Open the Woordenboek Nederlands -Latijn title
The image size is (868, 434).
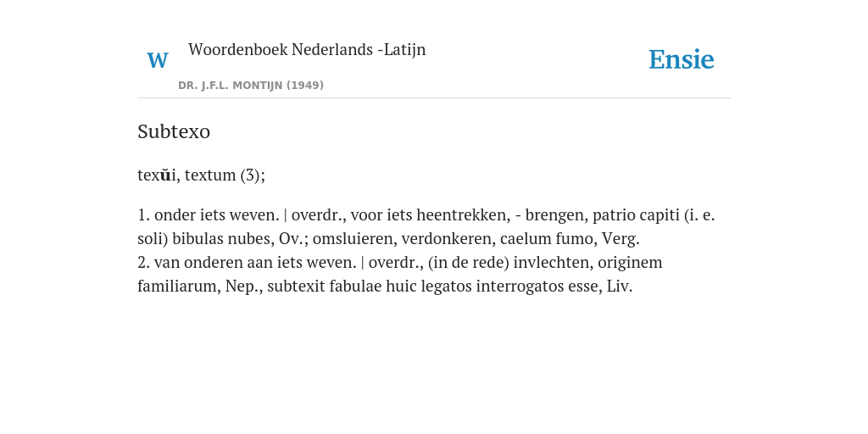click(x=307, y=49)
